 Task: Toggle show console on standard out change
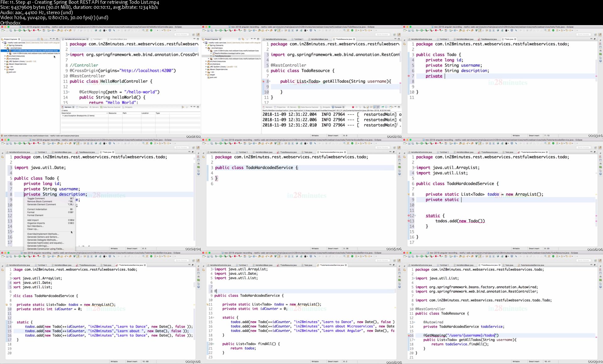pyautogui.click(x=374, y=107)
